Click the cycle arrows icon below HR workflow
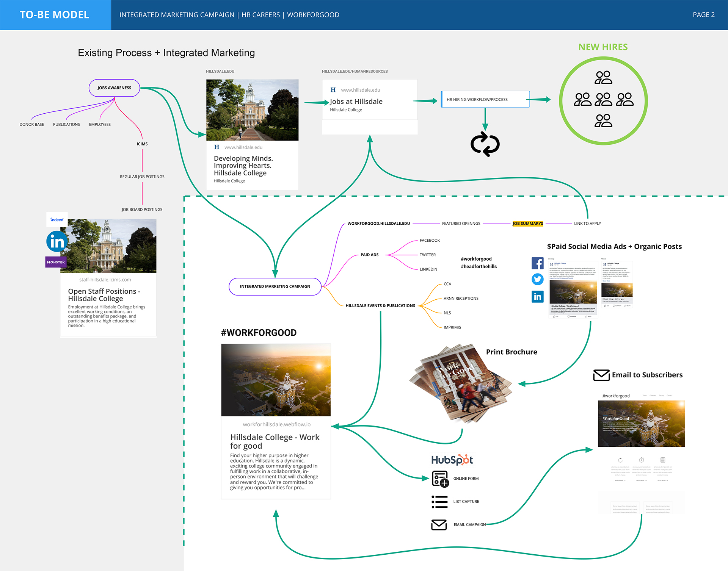The height and width of the screenshot is (571, 728). (485, 144)
